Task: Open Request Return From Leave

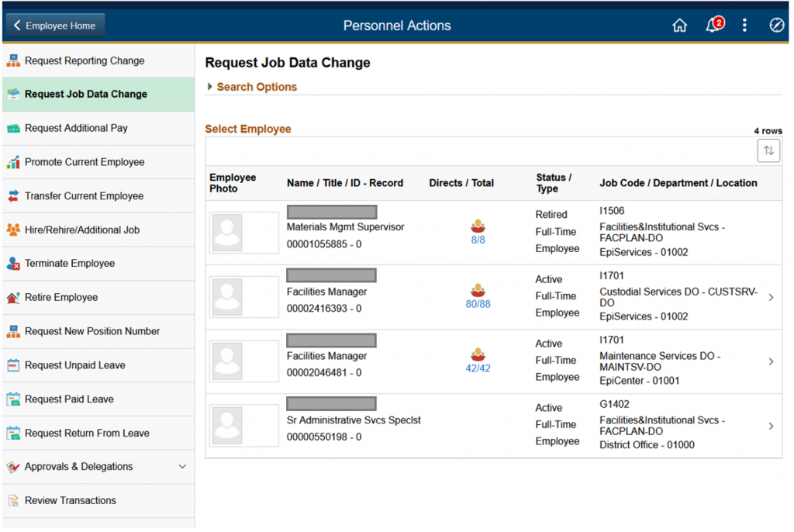Action: pyautogui.click(x=98, y=434)
